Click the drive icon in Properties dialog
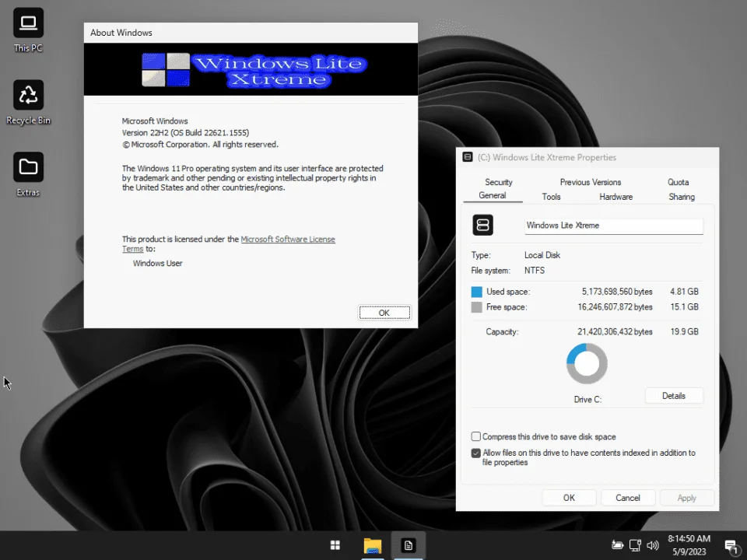Viewport: 747px width, 560px height. tap(482, 225)
